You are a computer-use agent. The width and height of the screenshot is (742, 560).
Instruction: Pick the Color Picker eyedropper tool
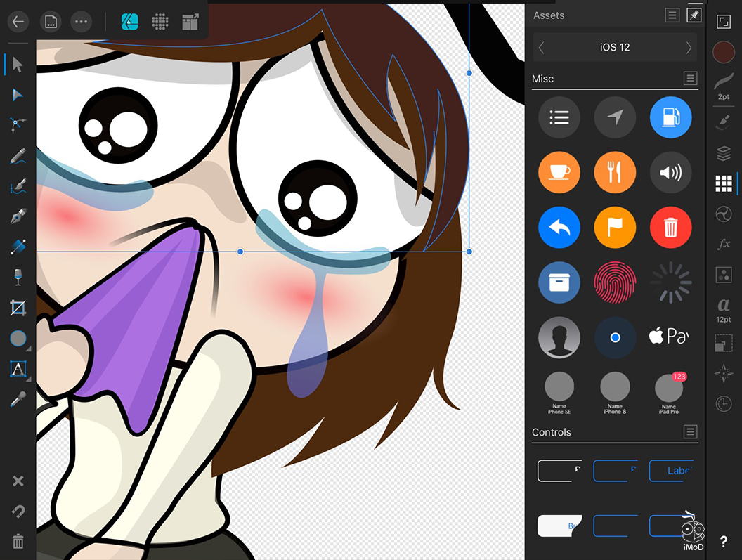point(18,400)
